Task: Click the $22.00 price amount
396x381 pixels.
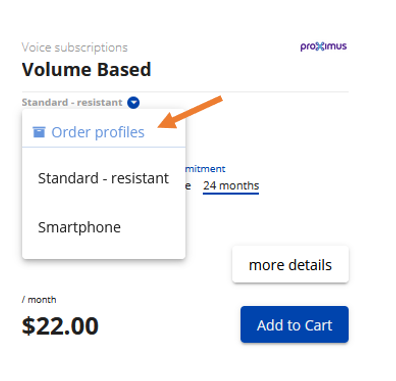Action: (60, 326)
